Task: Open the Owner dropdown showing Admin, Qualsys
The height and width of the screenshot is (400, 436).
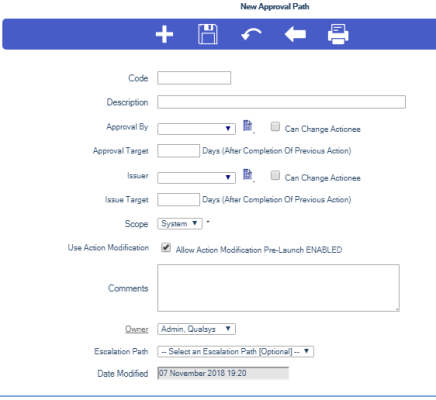Action: click(x=196, y=329)
